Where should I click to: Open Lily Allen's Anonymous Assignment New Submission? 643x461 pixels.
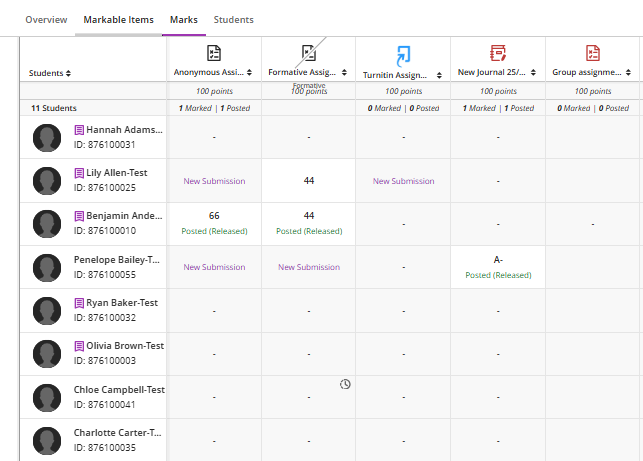[x=214, y=181]
